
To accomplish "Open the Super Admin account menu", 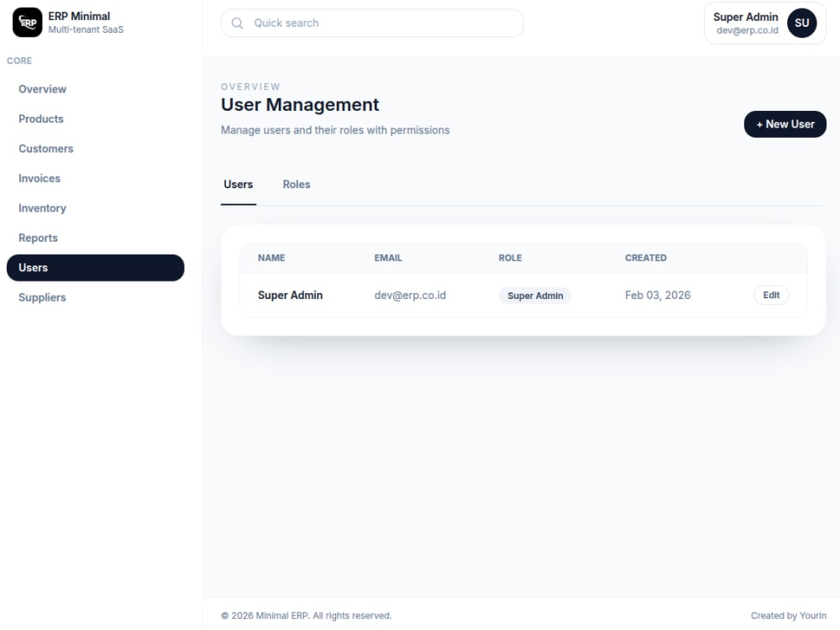I will click(x=764, y=23).
